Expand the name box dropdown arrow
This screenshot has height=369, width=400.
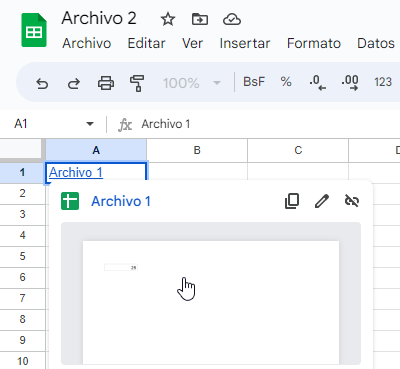tap(90, 124)
